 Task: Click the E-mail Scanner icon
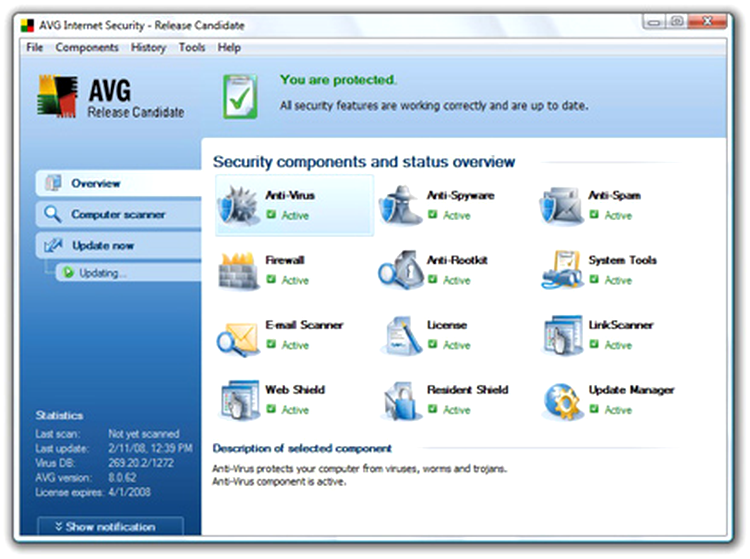point(238,339)
